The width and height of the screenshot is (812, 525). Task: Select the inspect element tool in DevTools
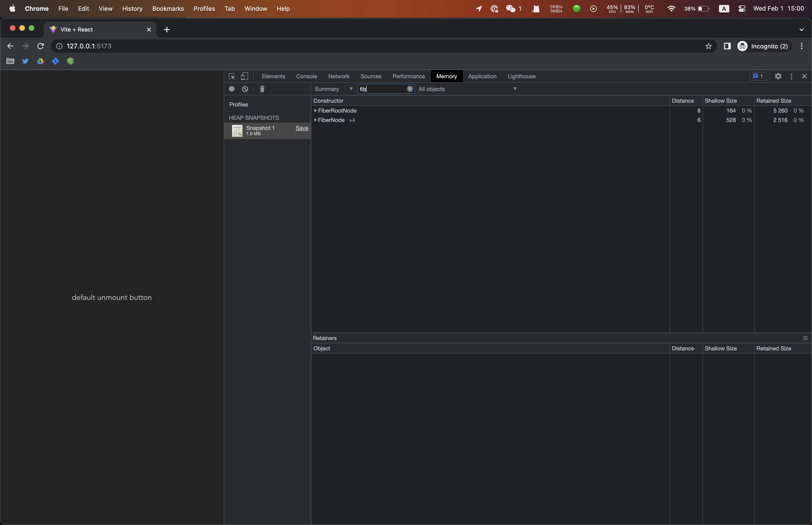point(231,76)
